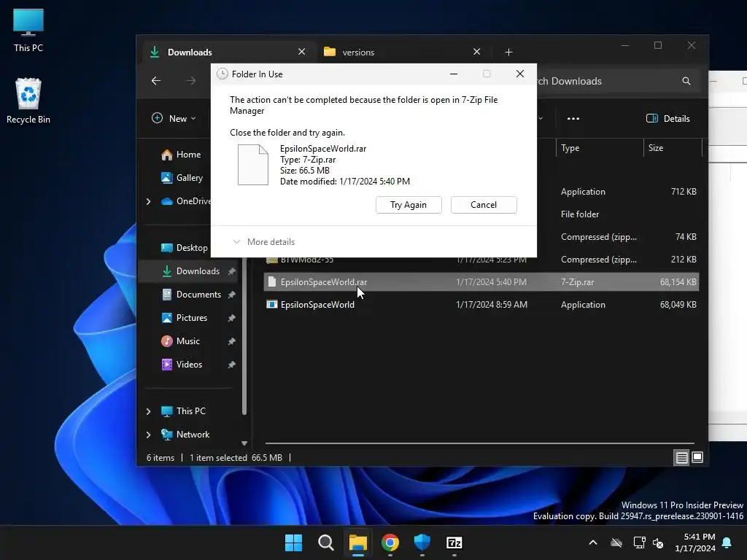This screenshot has height=560, width=747.
Task: Click the File folder type cell
Action: pos(580,214)
